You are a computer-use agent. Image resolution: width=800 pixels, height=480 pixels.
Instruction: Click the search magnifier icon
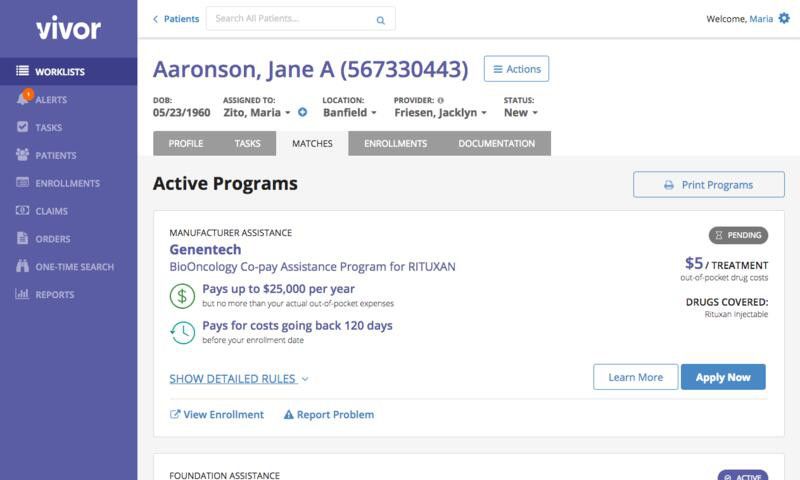(381, 20)
